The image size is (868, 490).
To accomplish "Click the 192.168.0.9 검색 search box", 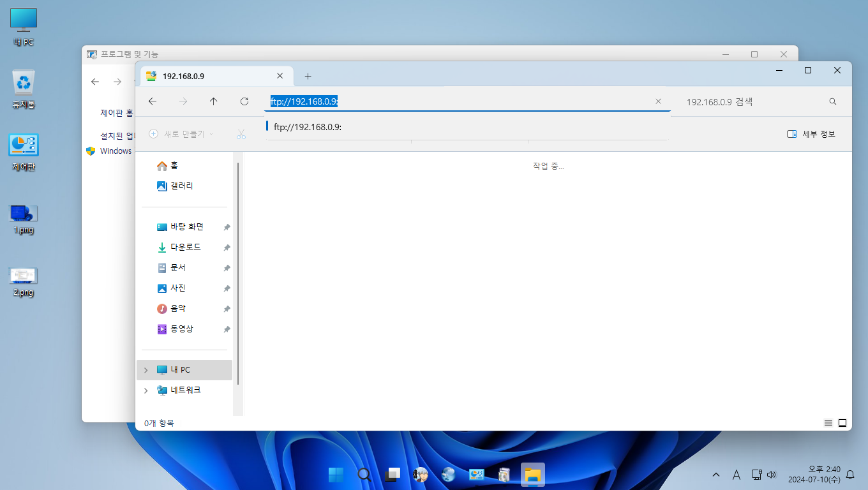I will 753,101.
